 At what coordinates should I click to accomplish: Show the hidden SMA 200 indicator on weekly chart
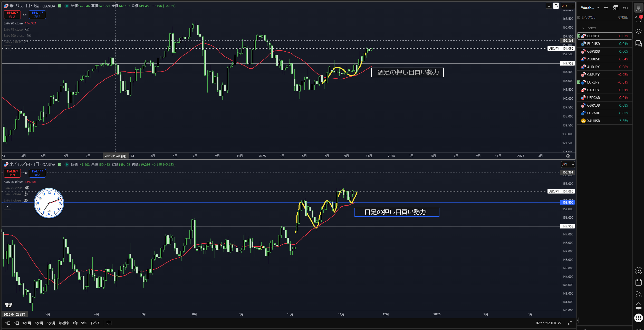(x=29, y=36)
